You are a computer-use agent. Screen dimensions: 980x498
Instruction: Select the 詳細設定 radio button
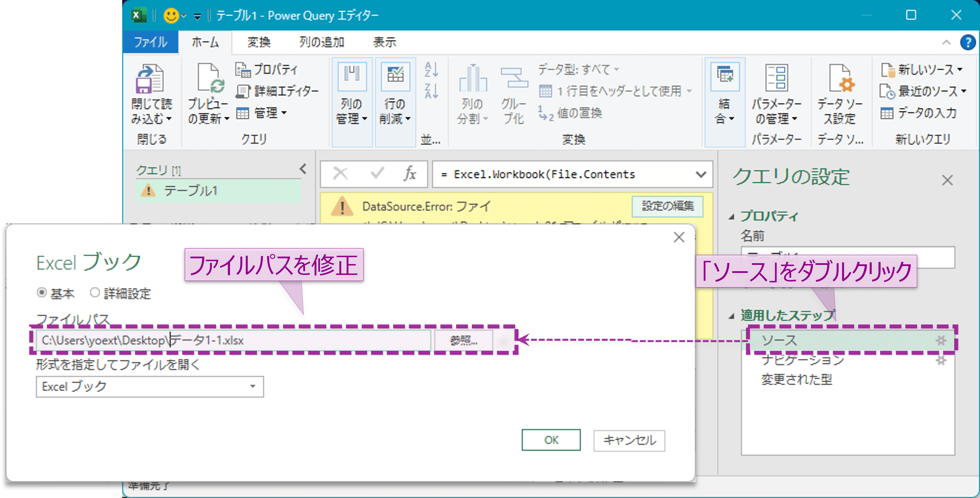pyautogui.click(x=94, y=293)
